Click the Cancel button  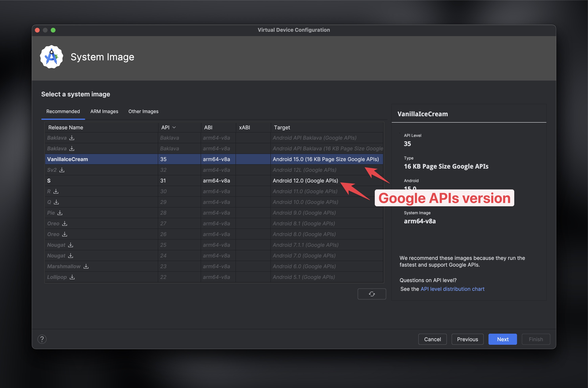pos(432,339)
